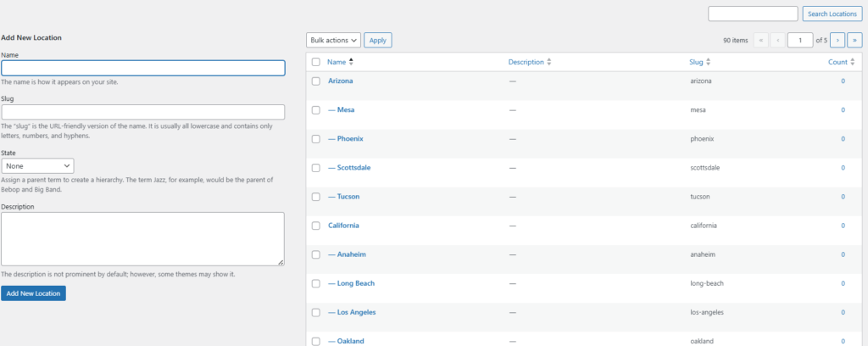Viewport: 868px width, 346px height.
Task: Open the Anaheim location link
Action: [x=347, y=254]
